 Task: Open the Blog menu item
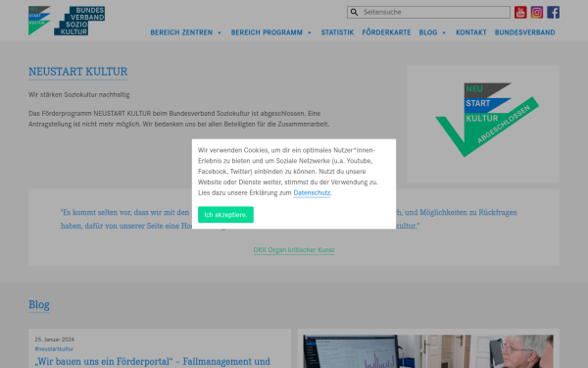pyautogui.click(x=428, y=32)
